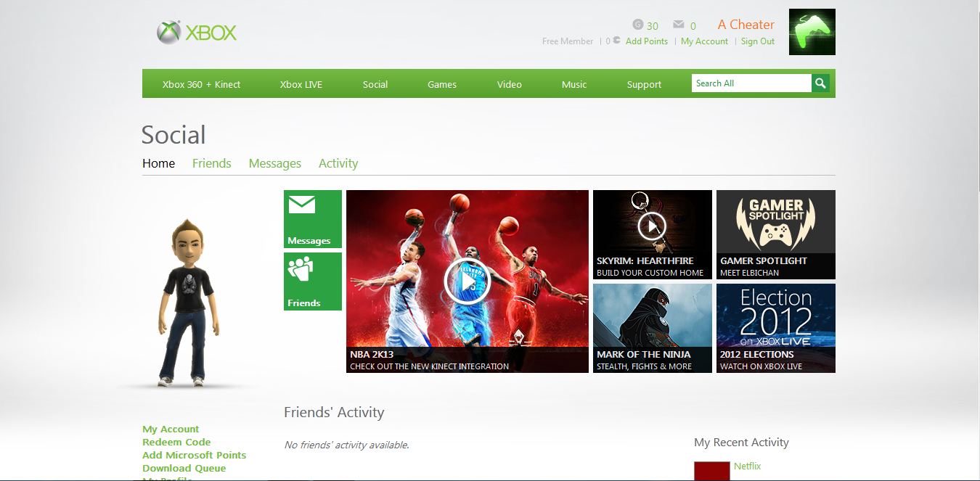980x481 pixels.
Task: Click the avatar character figure
Action: [x=188, y=303]
